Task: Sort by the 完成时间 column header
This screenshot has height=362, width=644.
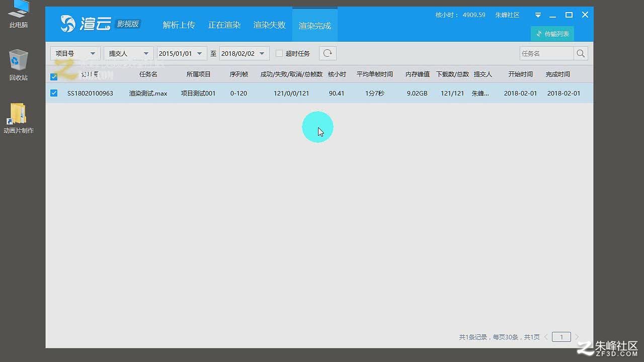Action: [558, 74]
